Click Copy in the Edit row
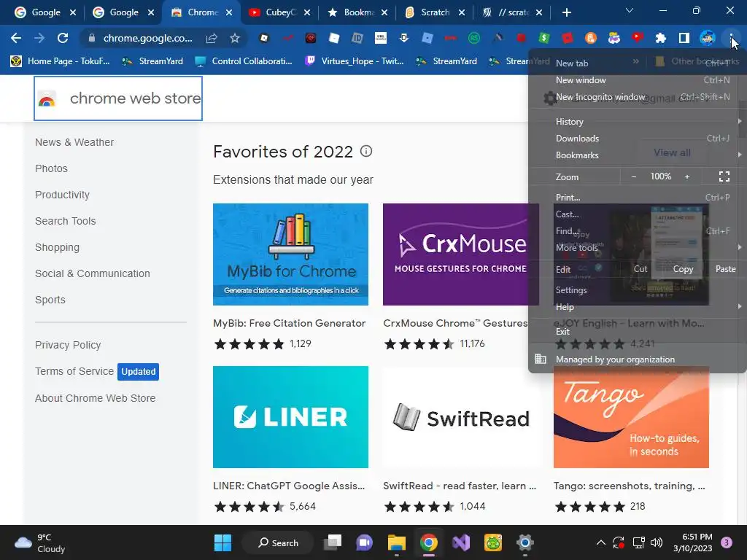Image resolution: width=747 pixels, height=560 pixels. [683, 269]
